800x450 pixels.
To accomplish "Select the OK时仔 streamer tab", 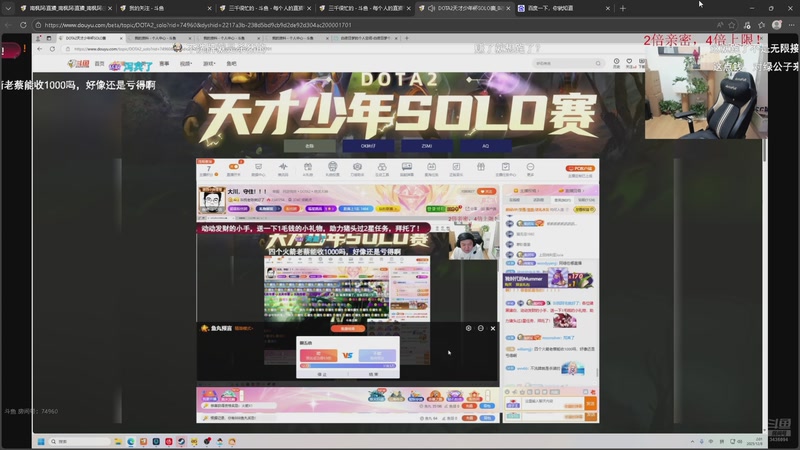I will tap(368, 146).
